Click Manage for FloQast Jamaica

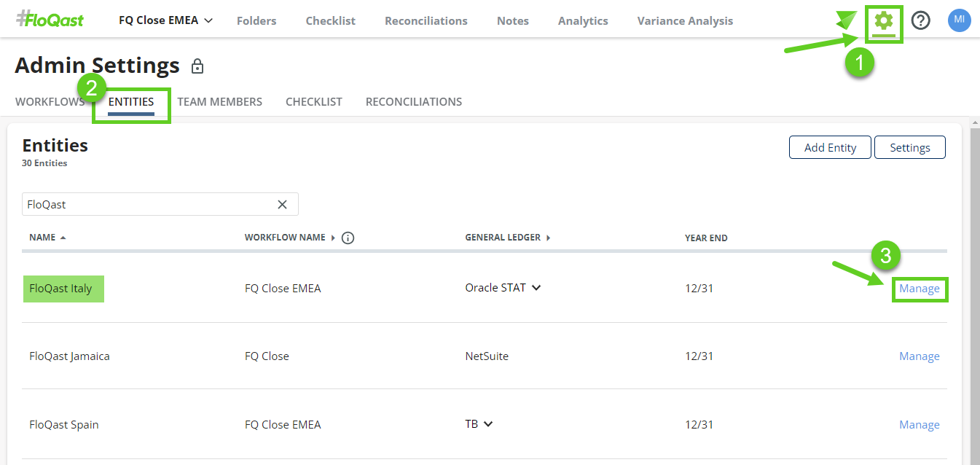[x=920, y=356]
